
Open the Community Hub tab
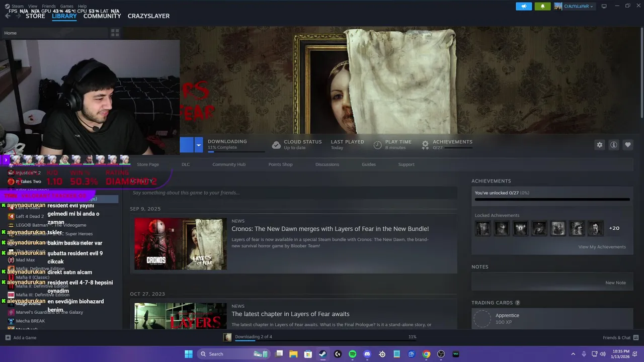click(229, 164)
